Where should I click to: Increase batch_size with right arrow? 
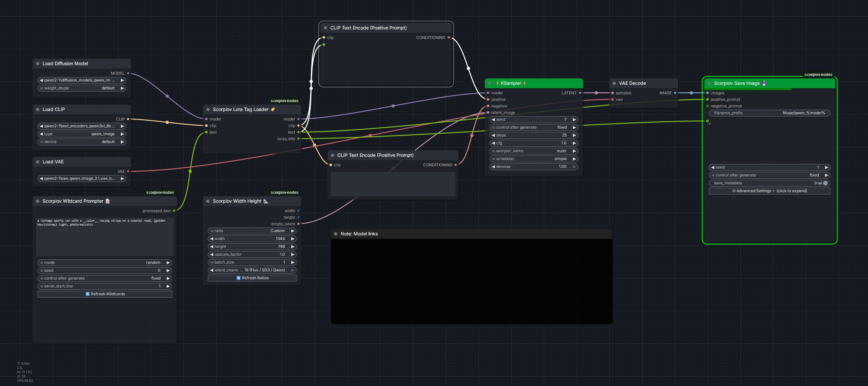[292, 262]
